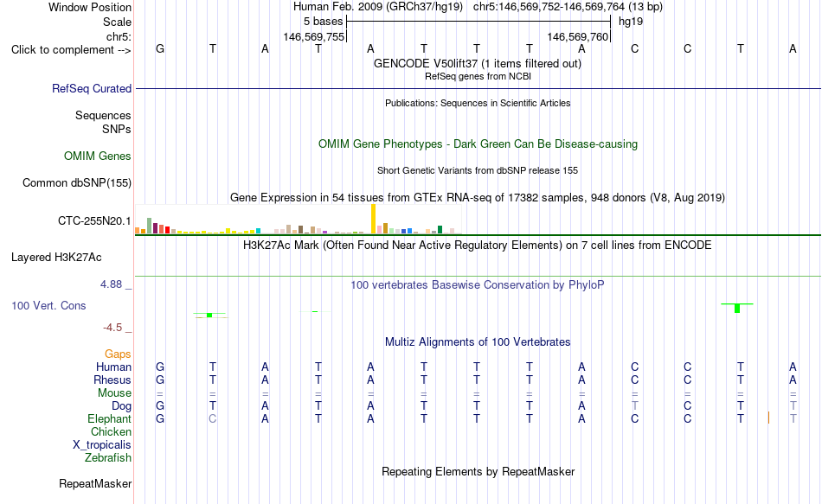
Task: Open the RefSeq Curated track label
Action: coord(92,88)
